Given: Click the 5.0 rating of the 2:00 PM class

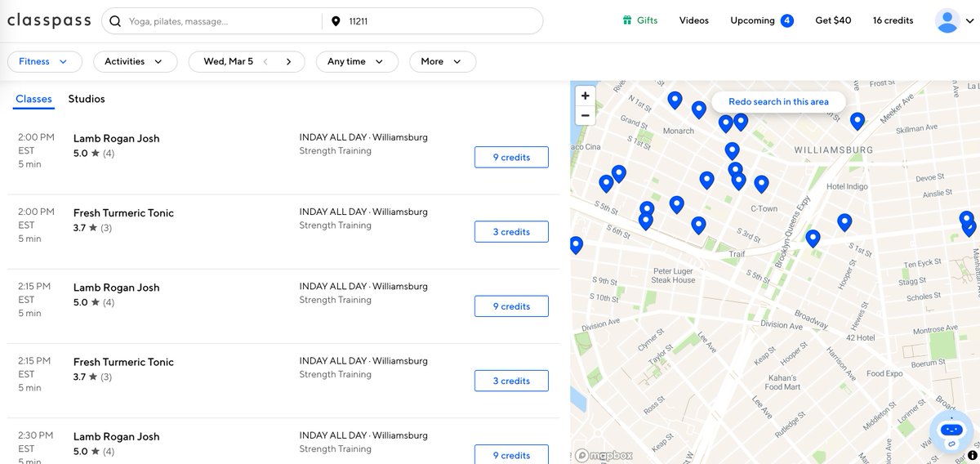Looking at the screenshot, I should coord(94,153).
